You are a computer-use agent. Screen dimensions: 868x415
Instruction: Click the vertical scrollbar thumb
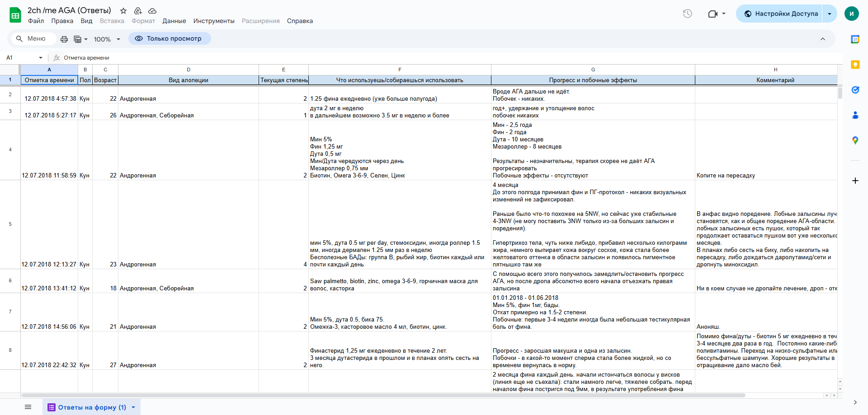[x=840, y=93]
